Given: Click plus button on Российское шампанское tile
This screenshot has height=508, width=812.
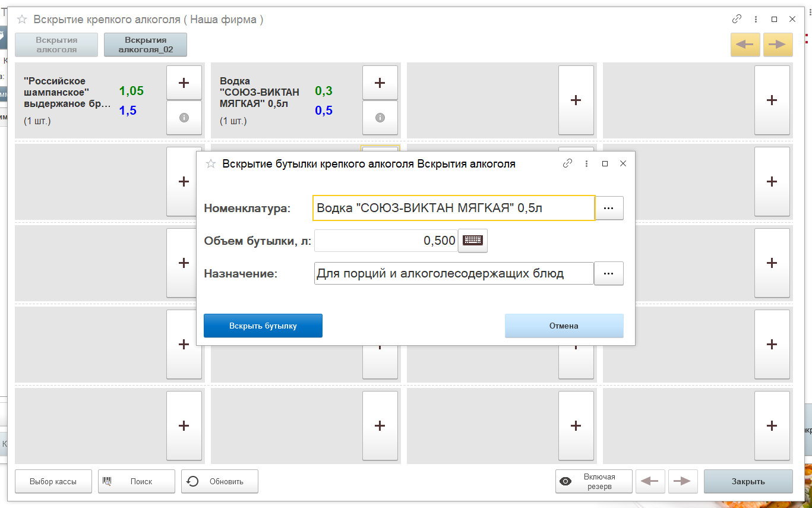Looking at the screenshot, I should tap(184, 83).
